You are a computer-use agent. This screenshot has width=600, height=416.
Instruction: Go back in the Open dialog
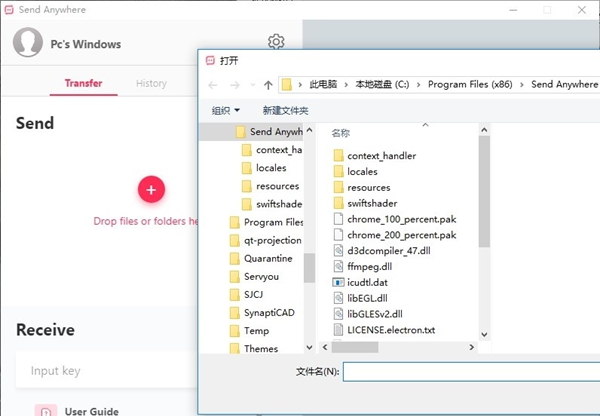pyautogui.click(x=213, y=85)
